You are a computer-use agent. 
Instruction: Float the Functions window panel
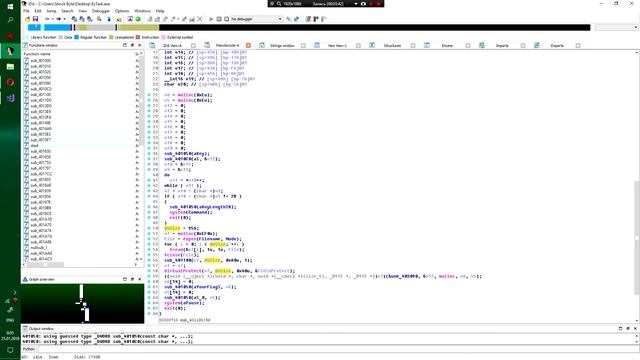[x=125, y=45]
